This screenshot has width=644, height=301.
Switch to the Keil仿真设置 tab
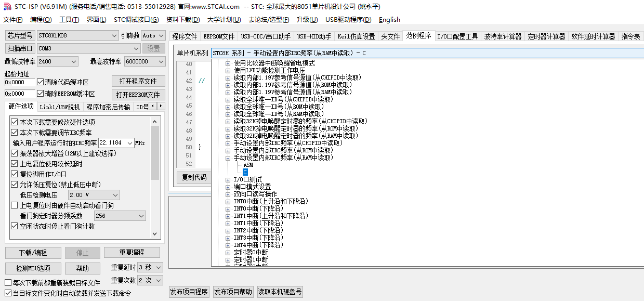coord(356,36)
